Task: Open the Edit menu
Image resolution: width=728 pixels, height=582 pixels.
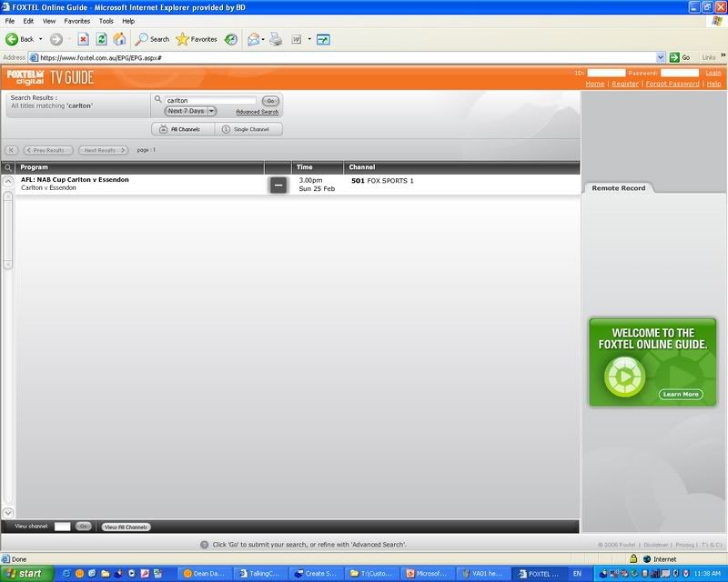Action: point(28,21)
